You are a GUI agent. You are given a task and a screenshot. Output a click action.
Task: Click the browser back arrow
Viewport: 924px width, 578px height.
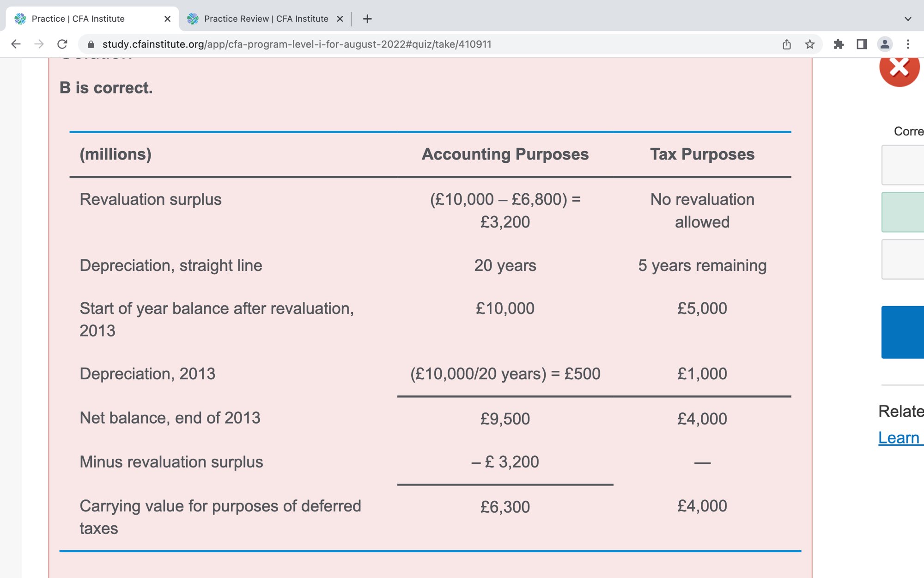click(16, 44)
